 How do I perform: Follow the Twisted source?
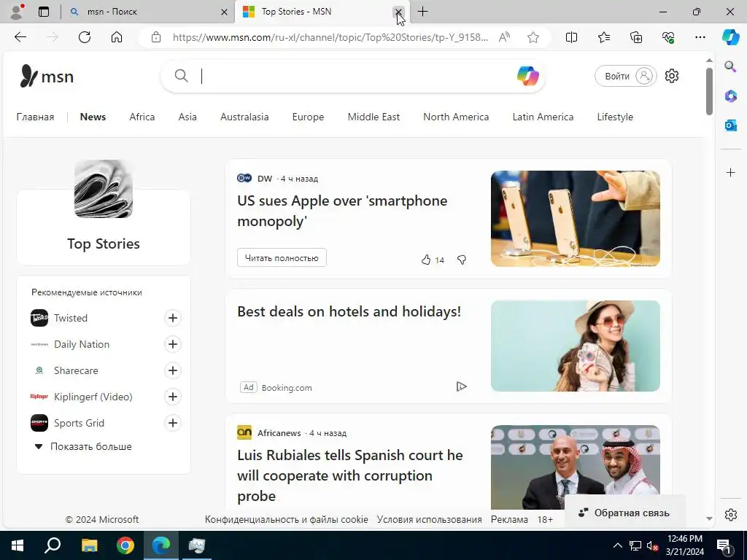173,318
